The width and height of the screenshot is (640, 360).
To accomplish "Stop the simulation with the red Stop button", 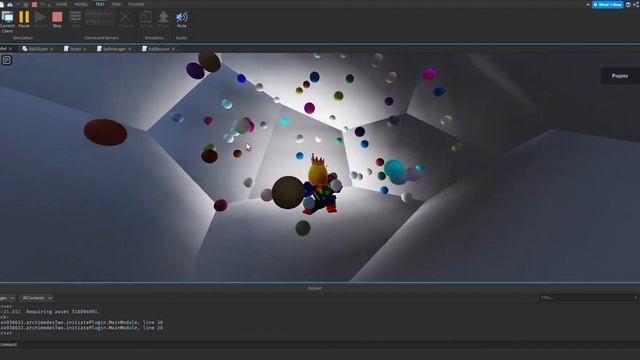I will [57, 20].
